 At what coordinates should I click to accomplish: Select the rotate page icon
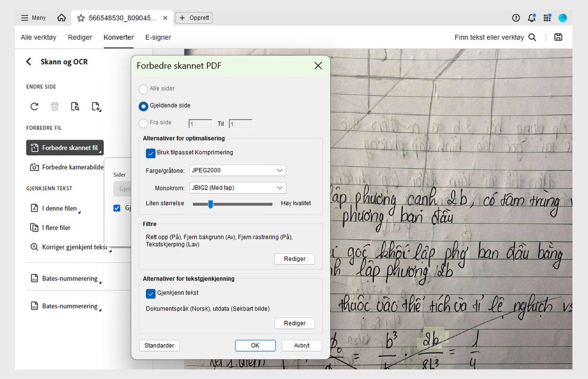(x=34, y=107)
